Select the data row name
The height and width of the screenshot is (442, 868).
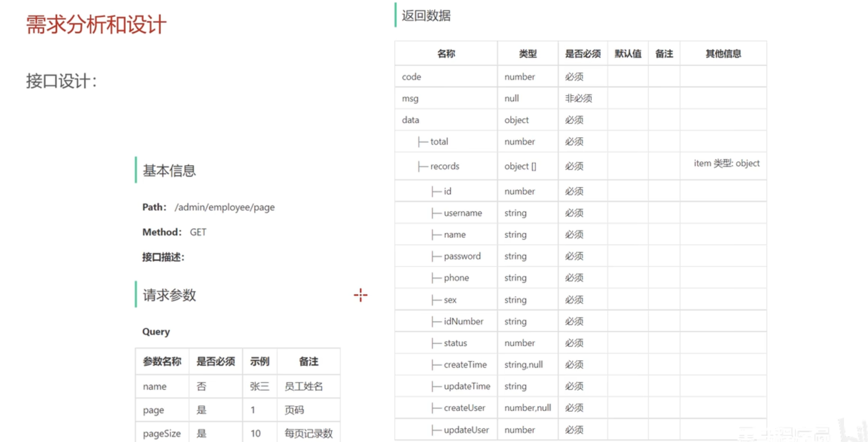coord(410,120)
